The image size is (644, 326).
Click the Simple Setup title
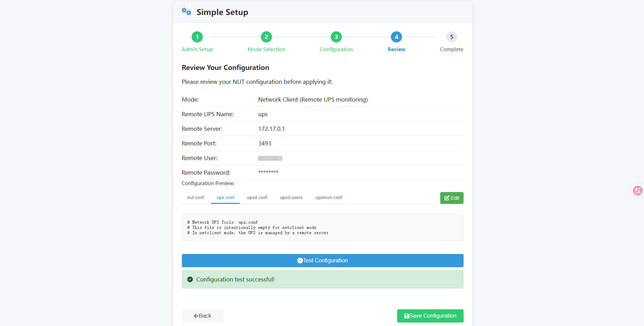click(222, 12)
